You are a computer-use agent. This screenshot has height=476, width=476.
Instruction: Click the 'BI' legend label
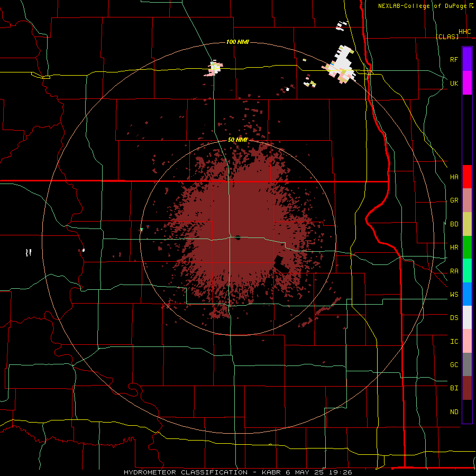click(x=454, y=388)
